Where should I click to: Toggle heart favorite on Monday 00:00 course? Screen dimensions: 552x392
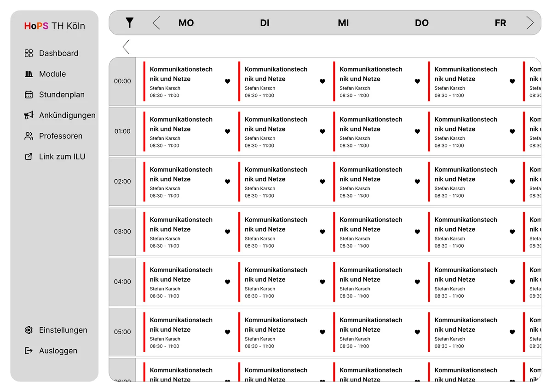tap(227, 81)
